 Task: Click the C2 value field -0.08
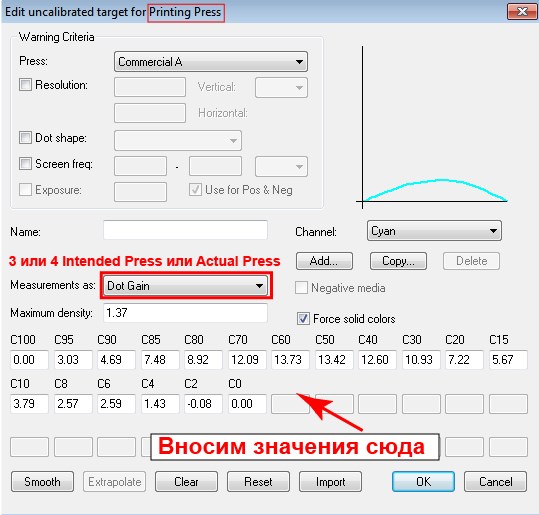pyautogui.click(x=203, y=404)
